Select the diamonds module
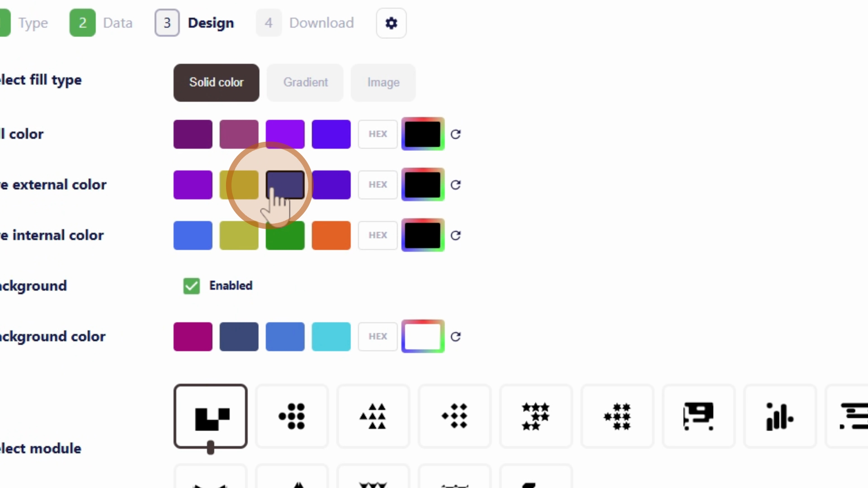Viewport: 868px width, 488px height. [454, 416]
